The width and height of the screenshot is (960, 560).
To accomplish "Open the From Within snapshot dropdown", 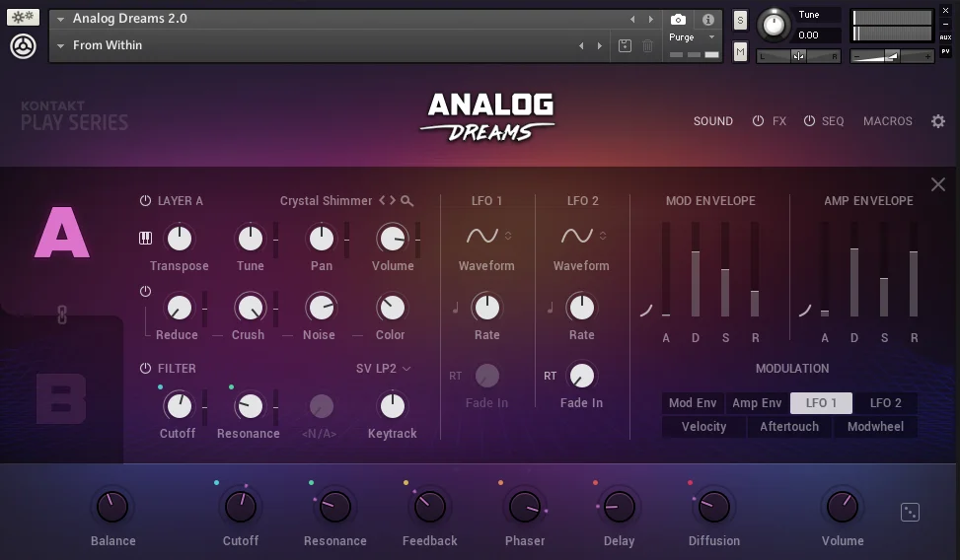I will tap(60, 46).
